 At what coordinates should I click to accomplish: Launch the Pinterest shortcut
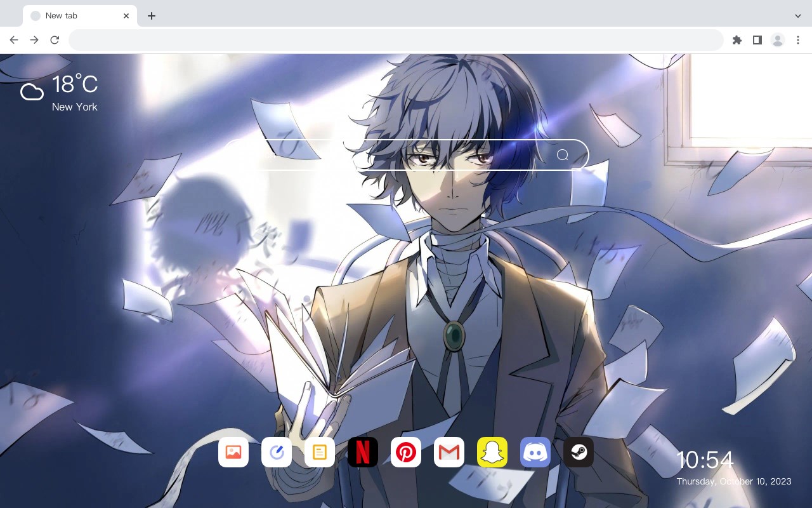[x=406, y=452]
